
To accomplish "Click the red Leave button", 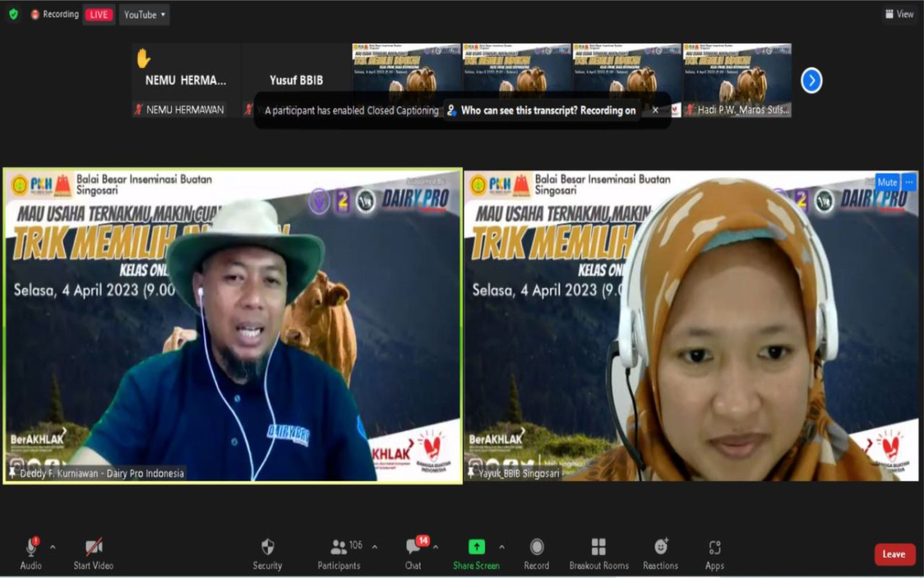I will (x=894, y=554).
